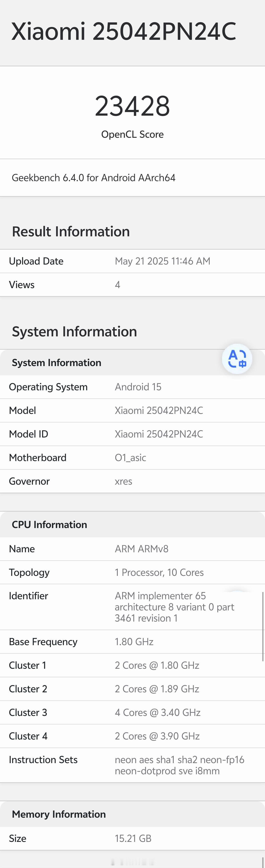The width and height of the screenshot is (265, 868).
Task: Click the Topology label
Action: pos(29,572)
